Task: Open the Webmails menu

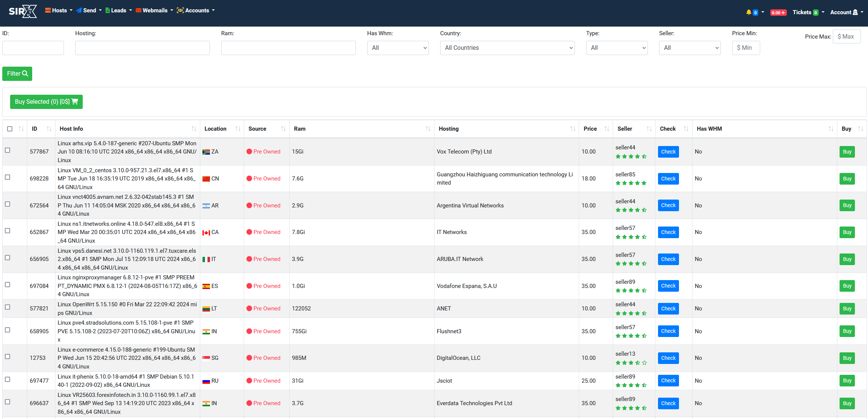Action: [x=155, y=10]
